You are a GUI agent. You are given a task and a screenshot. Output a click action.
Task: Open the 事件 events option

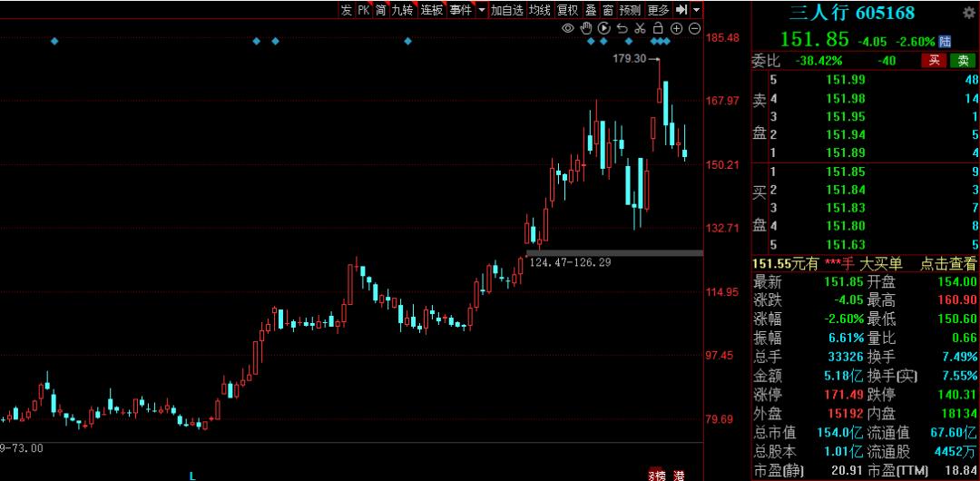click(461, 10)
